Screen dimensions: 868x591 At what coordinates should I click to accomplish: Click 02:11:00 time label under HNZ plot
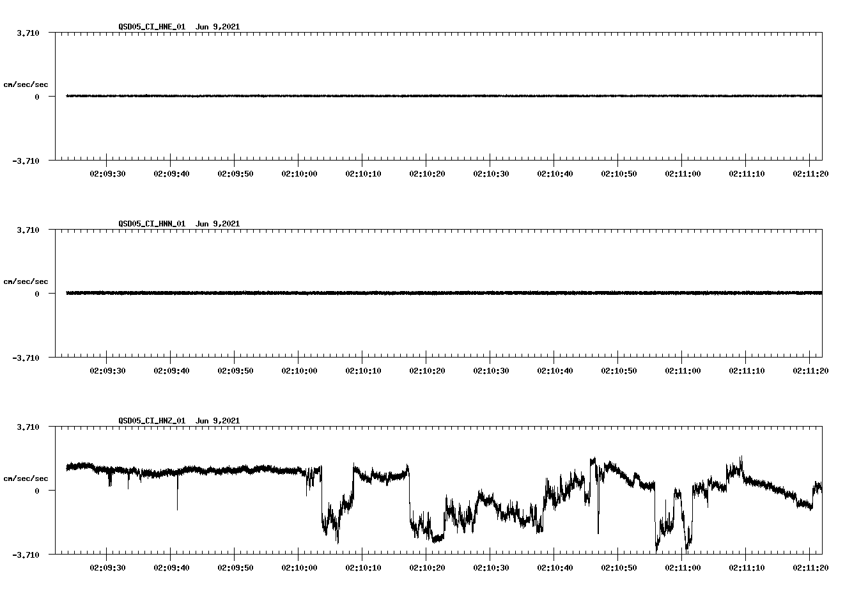coord(683,567)
